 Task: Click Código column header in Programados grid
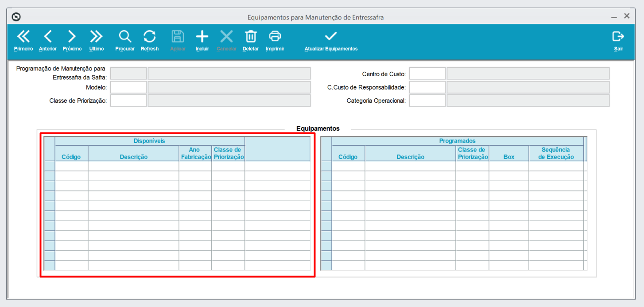point(348,153)
